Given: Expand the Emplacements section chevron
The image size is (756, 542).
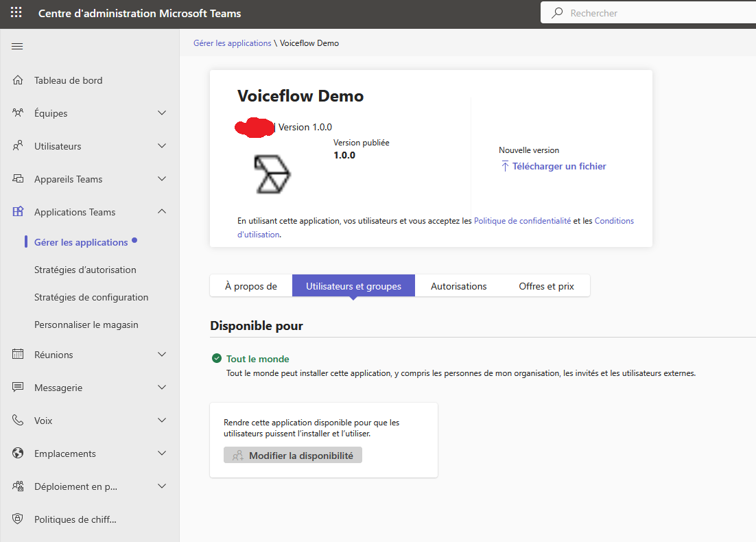Looking at the screenshot, I should (162, 453).
